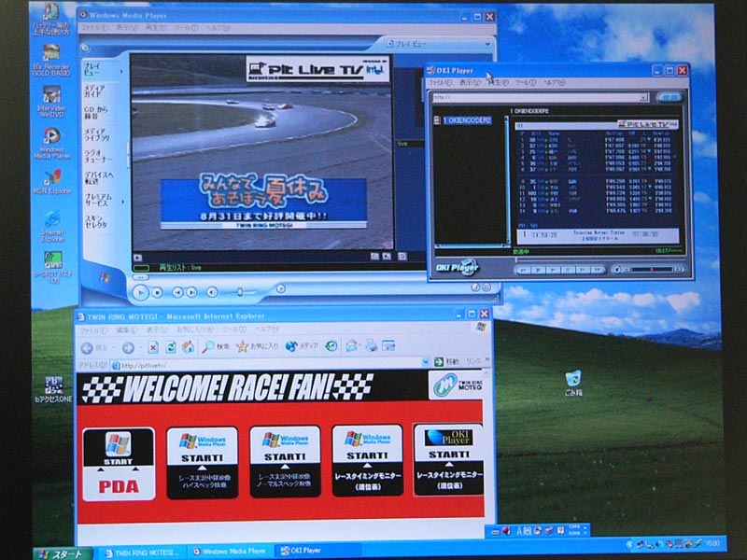This screenshot has width=747, height=560.
Task: Click the Back button in Internet Explorer
Action: click(x=87, y=348)
